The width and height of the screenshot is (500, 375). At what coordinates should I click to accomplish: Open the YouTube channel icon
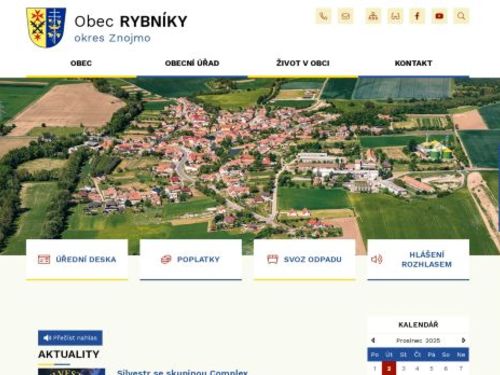pos(439,16)
